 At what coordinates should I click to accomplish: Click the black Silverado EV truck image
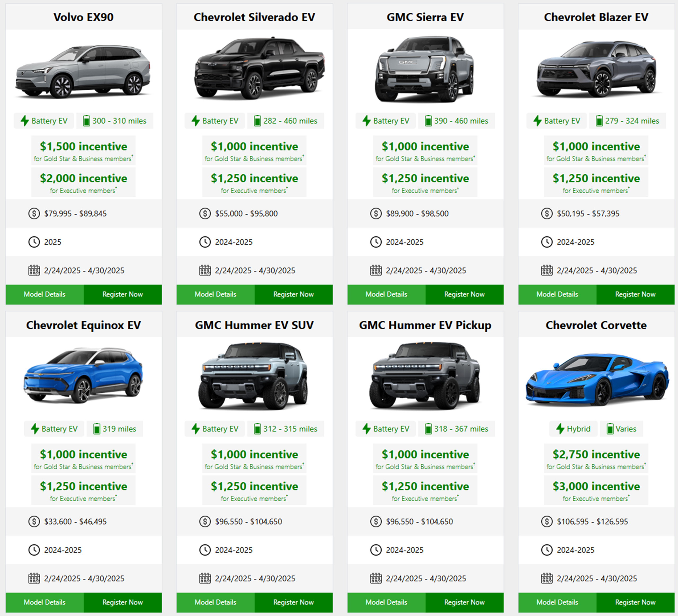pyautogui.click(x=259, y=69)
